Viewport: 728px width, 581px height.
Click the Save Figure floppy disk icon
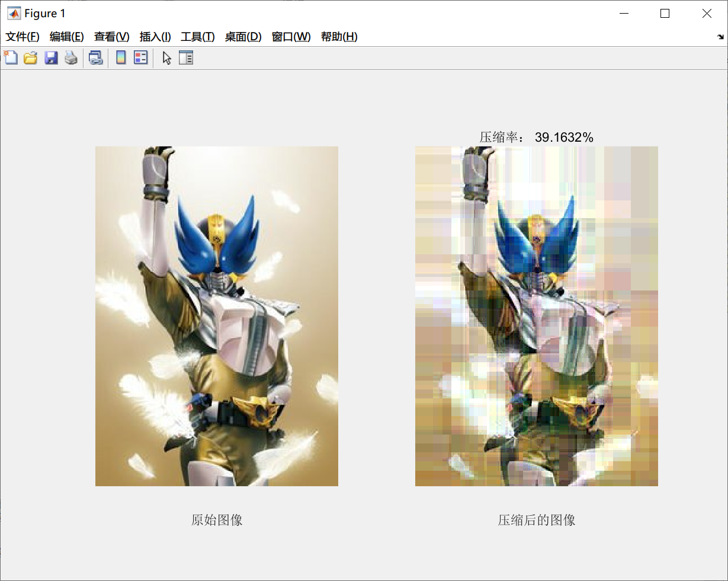tap(51, 58)
